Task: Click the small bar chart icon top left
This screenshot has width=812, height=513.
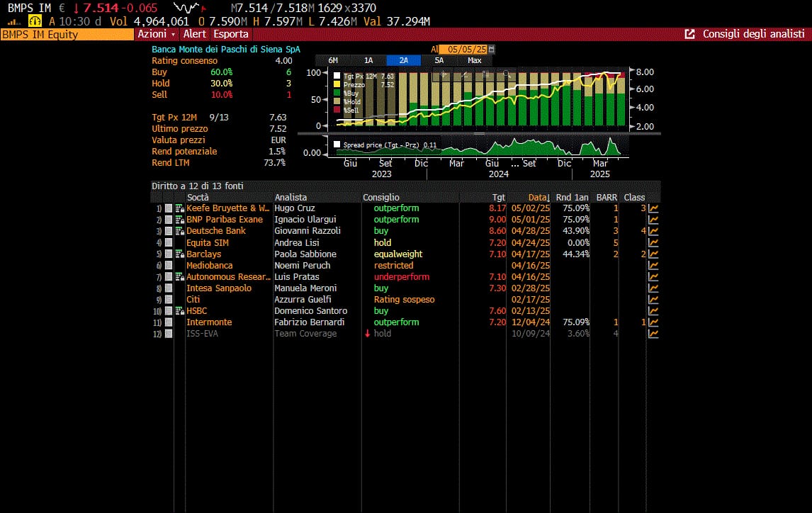Action: point(13,22)
